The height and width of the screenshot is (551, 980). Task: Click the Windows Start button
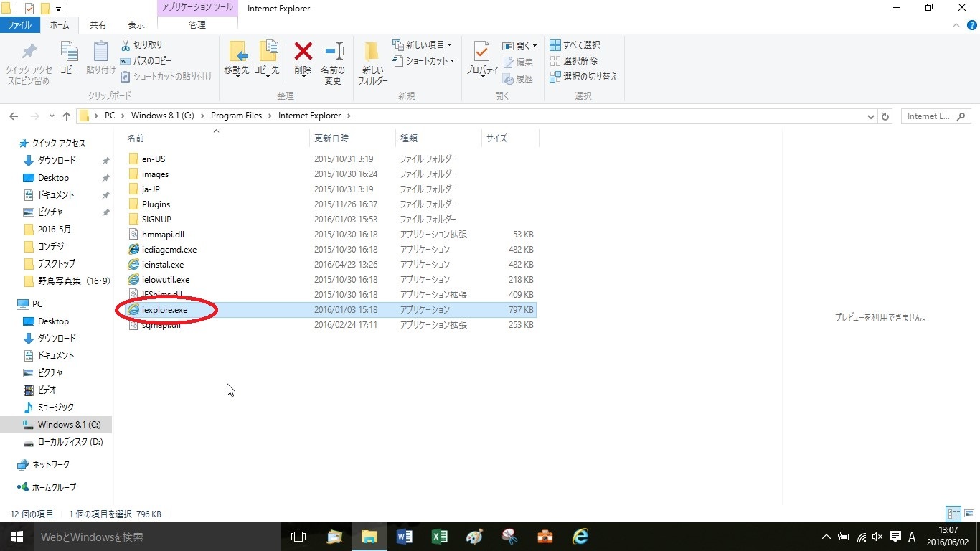click(x=17, y=537)
